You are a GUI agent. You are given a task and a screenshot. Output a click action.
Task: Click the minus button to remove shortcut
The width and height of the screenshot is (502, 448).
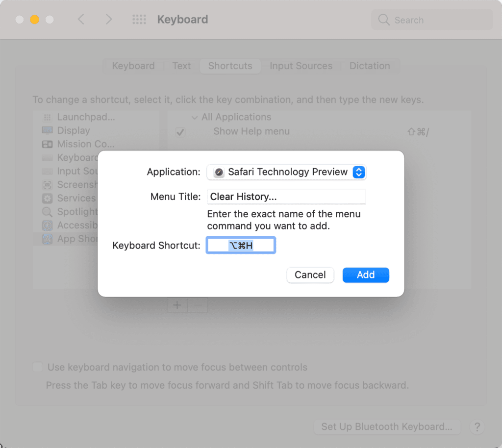198,305
